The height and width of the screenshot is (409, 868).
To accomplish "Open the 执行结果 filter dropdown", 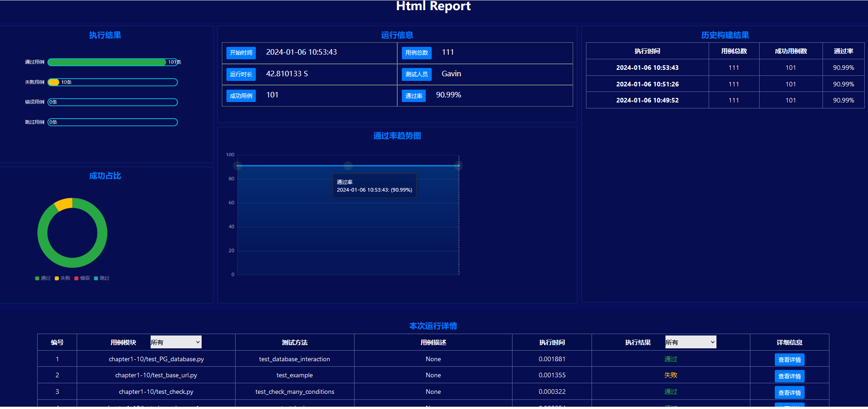I will click(691, 342).
